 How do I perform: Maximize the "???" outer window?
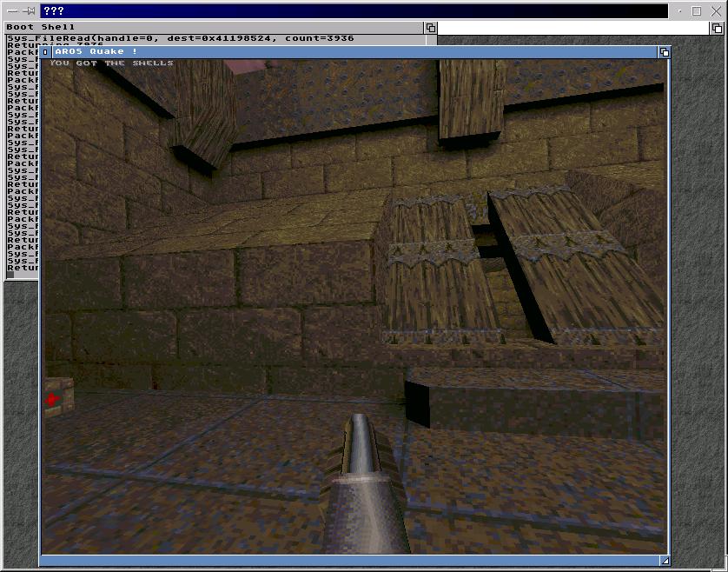click(x=697, y=11)
